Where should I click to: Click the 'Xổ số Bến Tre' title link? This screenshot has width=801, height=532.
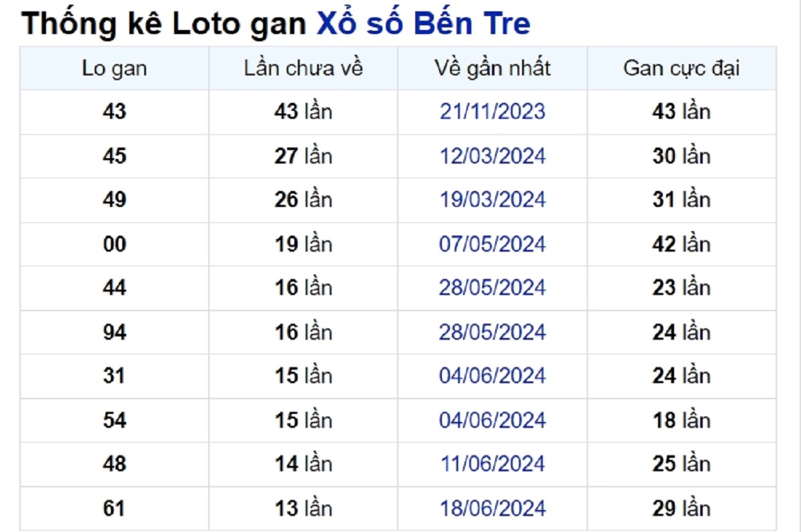click(x=423, y=24)
